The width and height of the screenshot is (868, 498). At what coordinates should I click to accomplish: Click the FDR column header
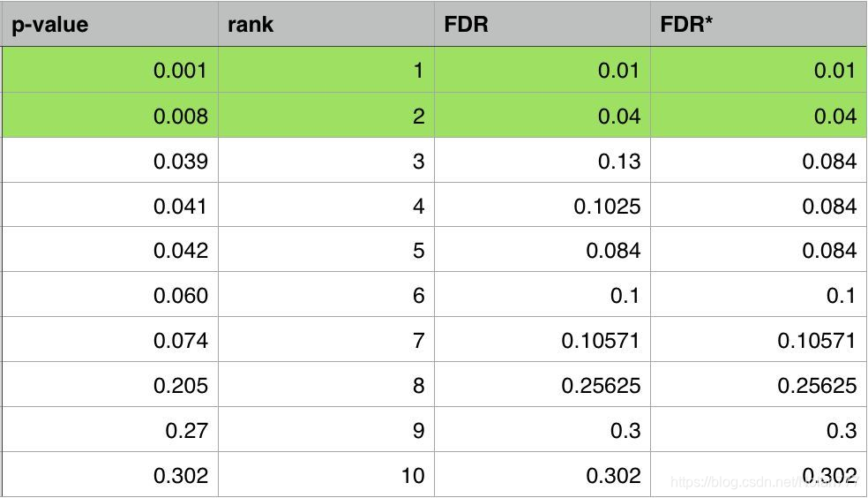(x=542, y=24)
